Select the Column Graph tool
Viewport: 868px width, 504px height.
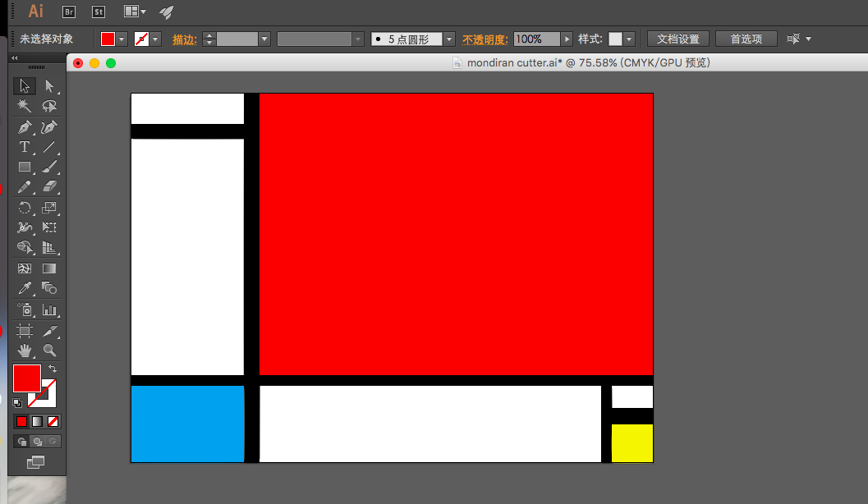pos(49,309)
